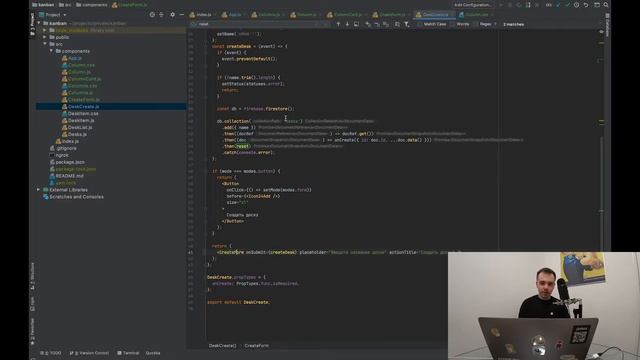
Task: Select ColumnCard.js in the project tree
Action: (84, 79)
